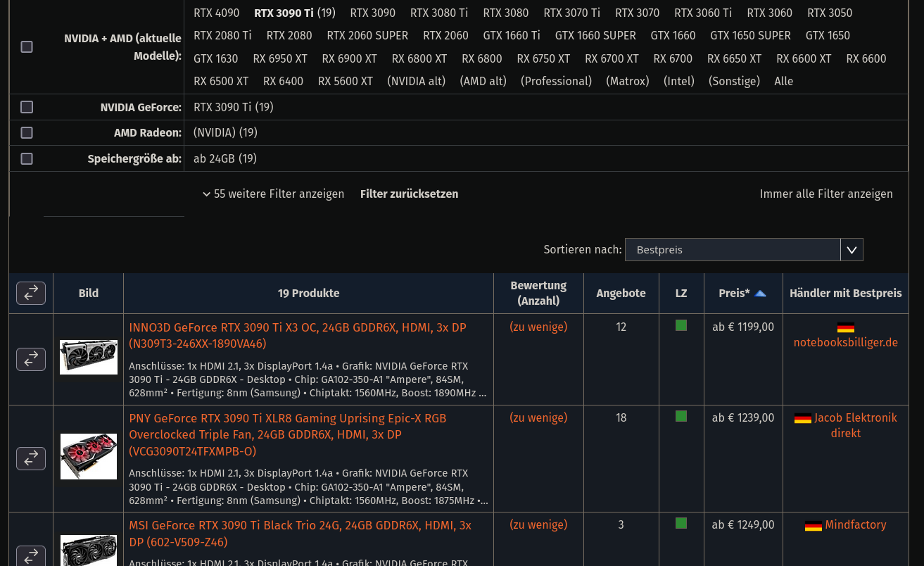
Task: Toggle Speichergröße ab filter checkbox
Action: (27, 158)
